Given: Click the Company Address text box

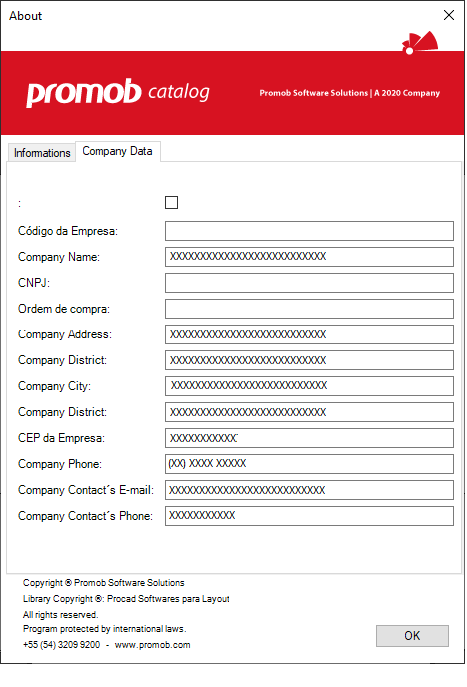Looking at the screenshot, I should coord(309,334).
